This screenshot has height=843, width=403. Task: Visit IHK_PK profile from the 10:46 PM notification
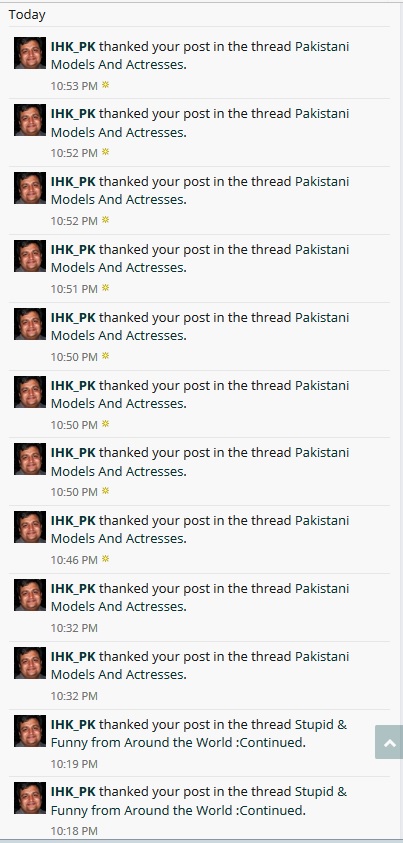coord(73,520)
